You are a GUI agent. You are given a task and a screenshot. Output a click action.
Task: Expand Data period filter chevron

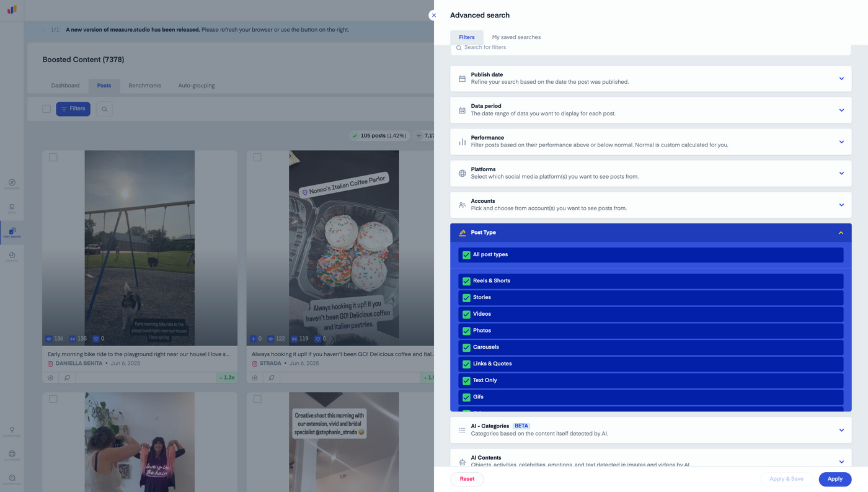coord(841,110)
